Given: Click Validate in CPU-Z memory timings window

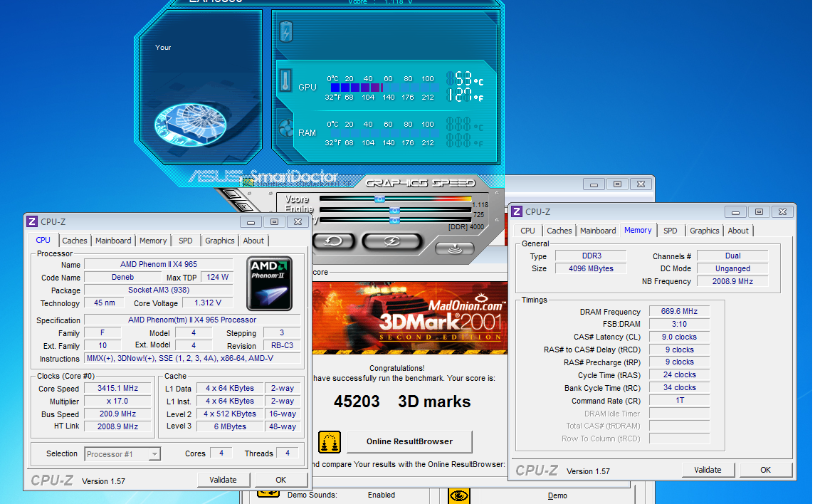Looking at the screenshot, I should (x=708, y=470).
